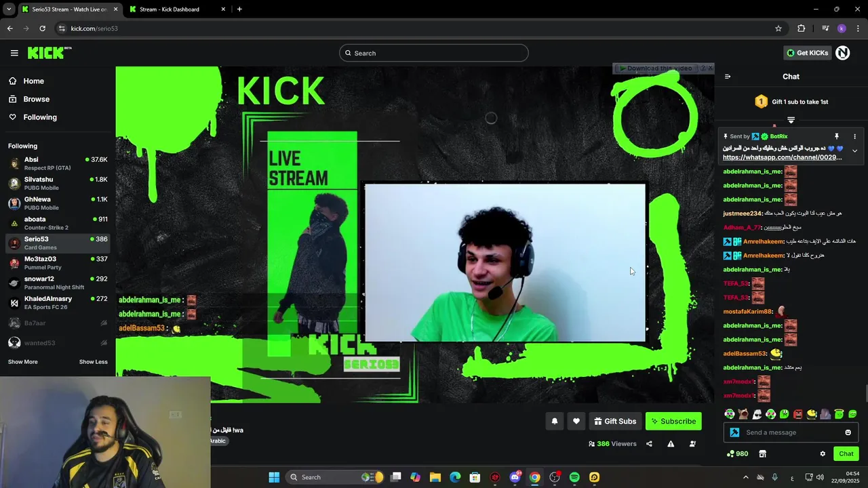Open the channel points shop icon
The image size is (868, 488).
(x=762, y=453)
